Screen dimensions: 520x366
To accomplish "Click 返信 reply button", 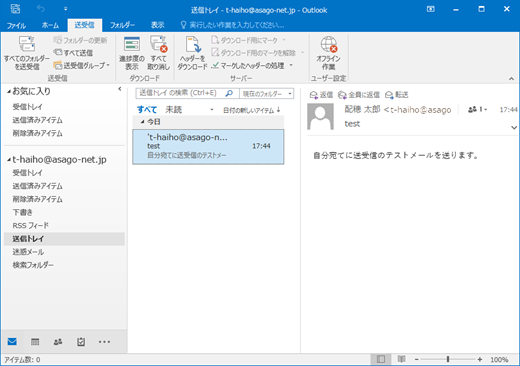I will [321, 95].
